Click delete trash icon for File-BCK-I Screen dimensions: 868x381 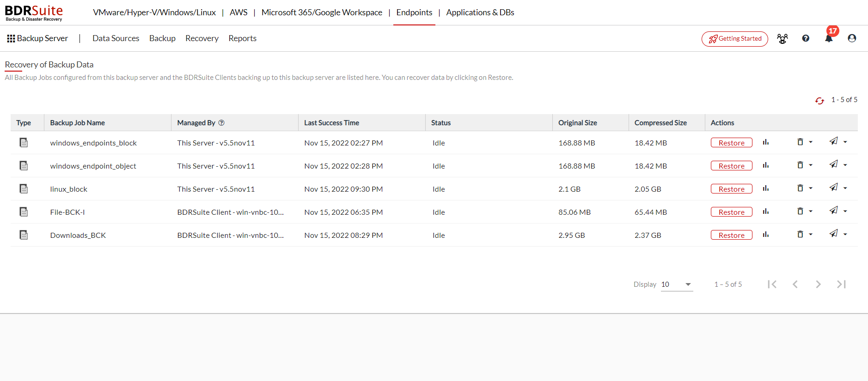click(x=800, y=211)
